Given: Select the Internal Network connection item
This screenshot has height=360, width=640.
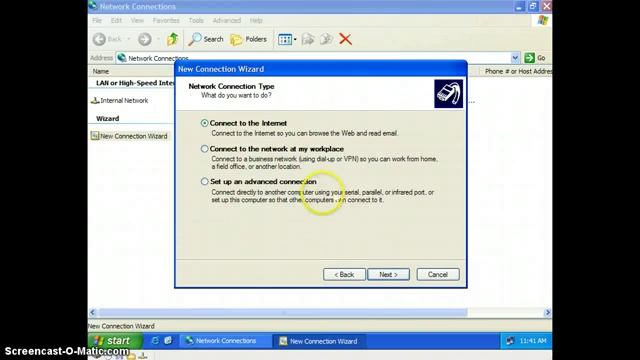Looking at the screenshot, I should pos(120,100).
